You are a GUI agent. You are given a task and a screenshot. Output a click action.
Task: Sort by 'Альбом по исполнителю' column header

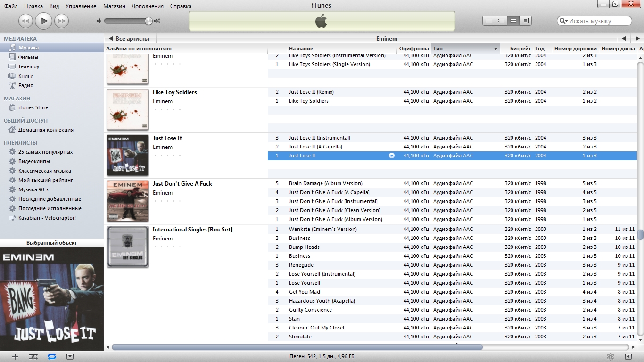[x=186, y=49]
